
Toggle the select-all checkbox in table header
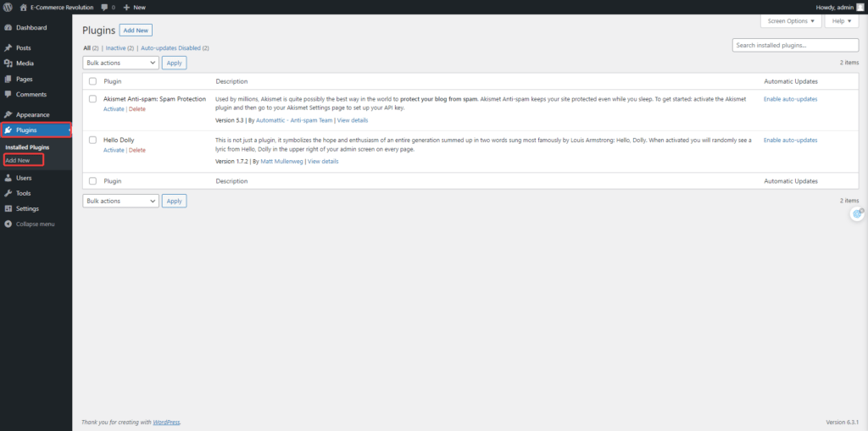pyautogui.click(x=93, y=81)
